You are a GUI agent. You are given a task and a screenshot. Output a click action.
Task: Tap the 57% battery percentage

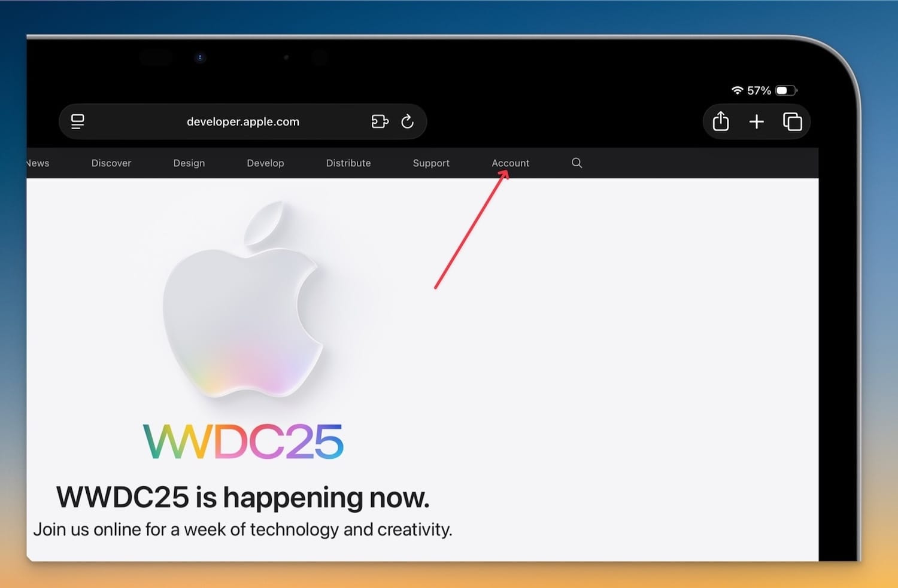(x=759, y=90)
